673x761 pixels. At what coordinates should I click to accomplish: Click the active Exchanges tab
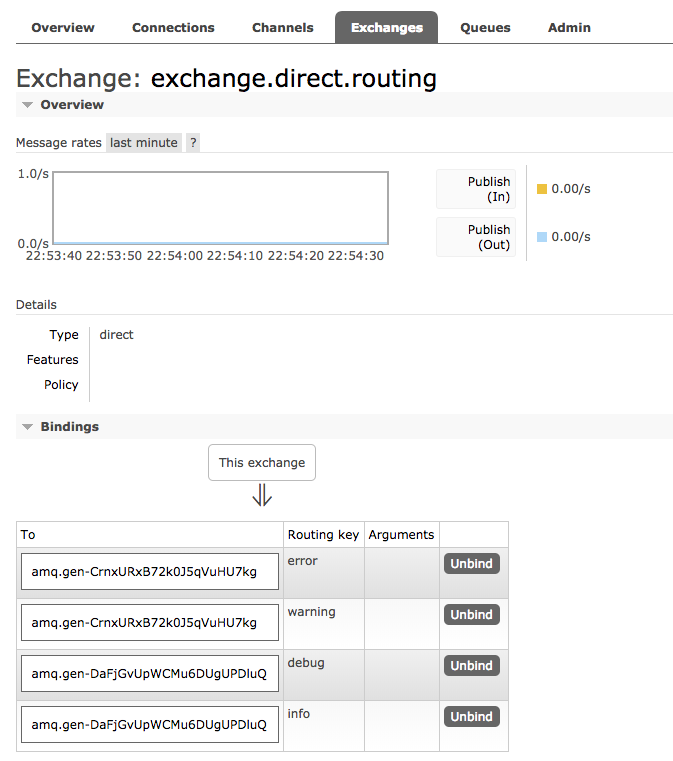(x=387, y=28)
